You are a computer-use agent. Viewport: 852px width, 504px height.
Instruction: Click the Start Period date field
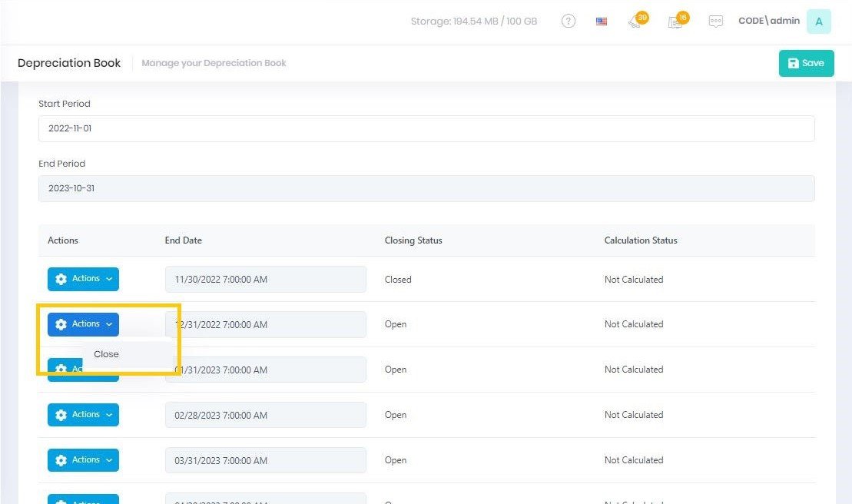click(426, 128)
